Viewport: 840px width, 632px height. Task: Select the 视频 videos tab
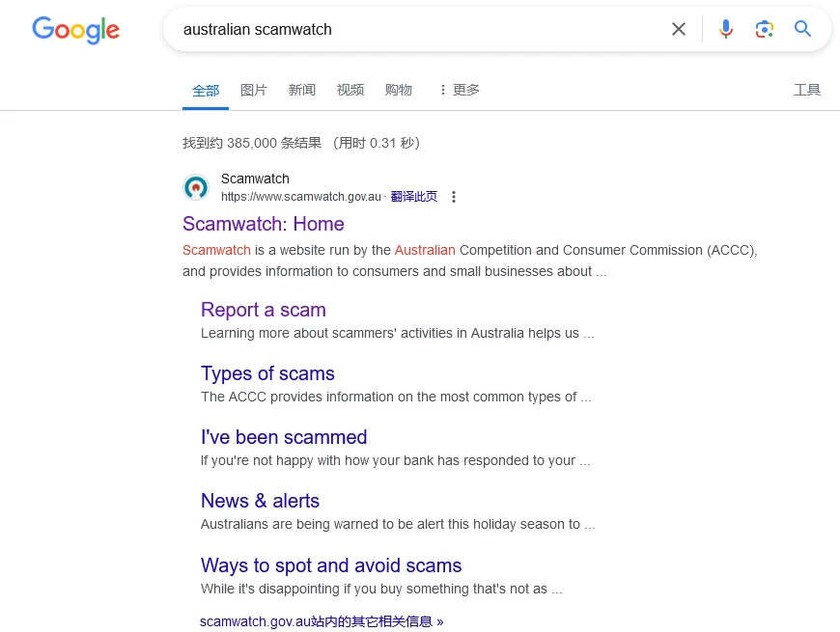pyautogui.click(x=350, y=90)
